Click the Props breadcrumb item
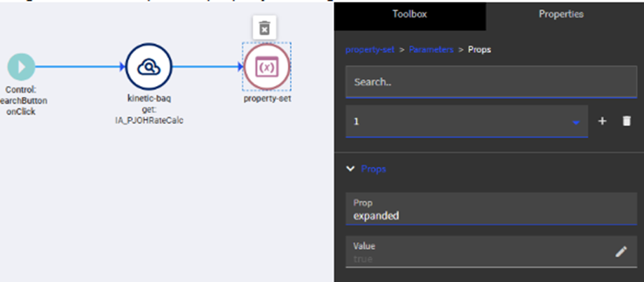This screenshot has width=644, height=282. [479, 50]
